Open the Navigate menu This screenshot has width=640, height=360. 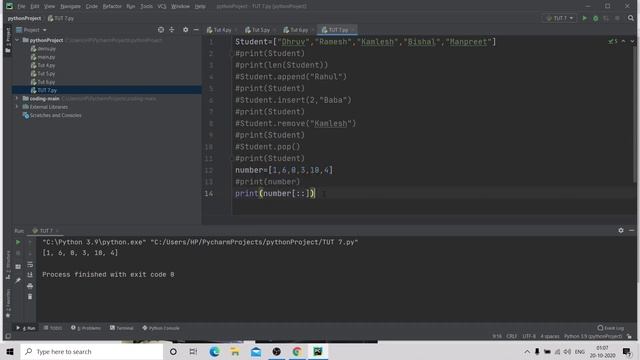pos(70,6)
